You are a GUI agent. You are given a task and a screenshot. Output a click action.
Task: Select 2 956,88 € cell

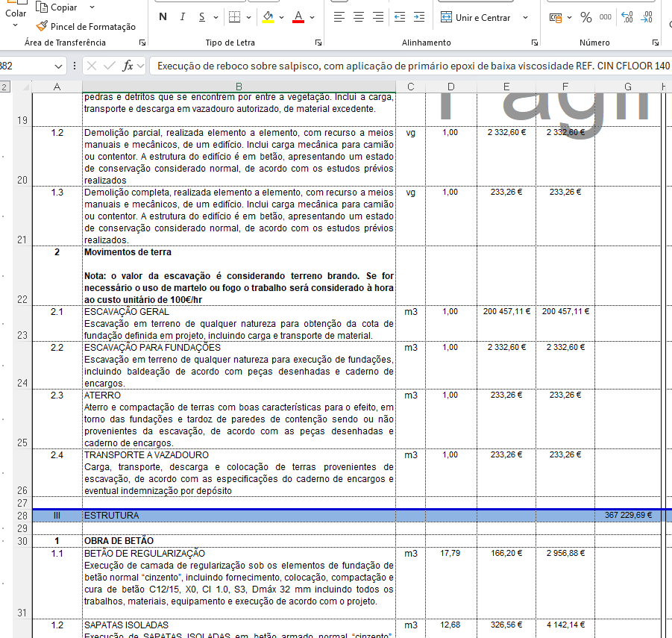tap(565, 583)
